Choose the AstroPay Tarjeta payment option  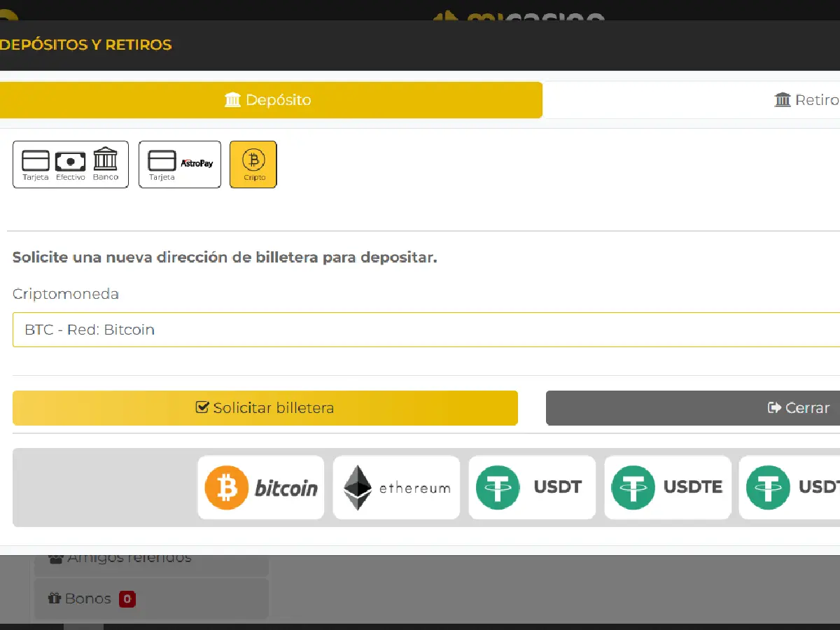(x=180, y=164)
